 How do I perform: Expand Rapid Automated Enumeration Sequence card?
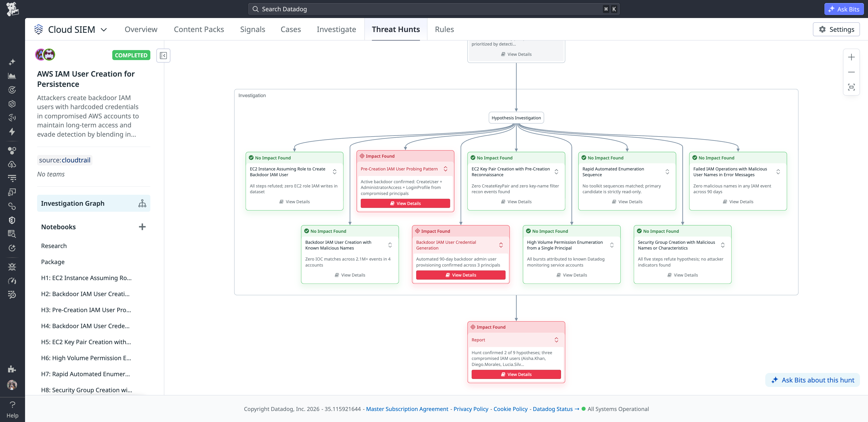click(x=667, y=172)
